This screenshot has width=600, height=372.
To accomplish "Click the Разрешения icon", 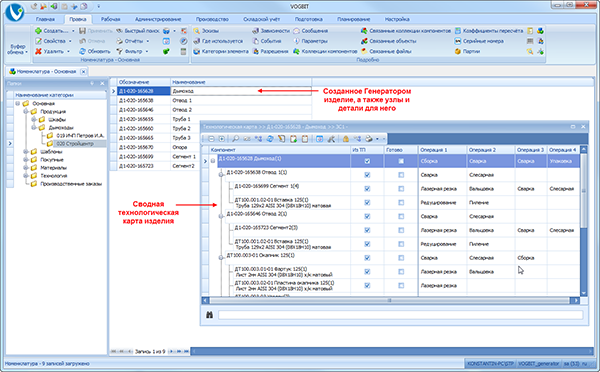I will (255, 51).
